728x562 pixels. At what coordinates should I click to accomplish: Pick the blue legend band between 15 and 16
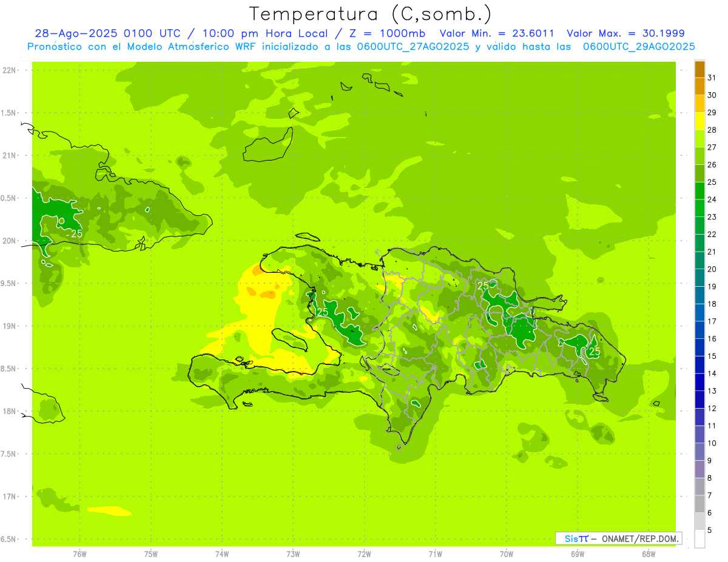(x=699, y=347)
